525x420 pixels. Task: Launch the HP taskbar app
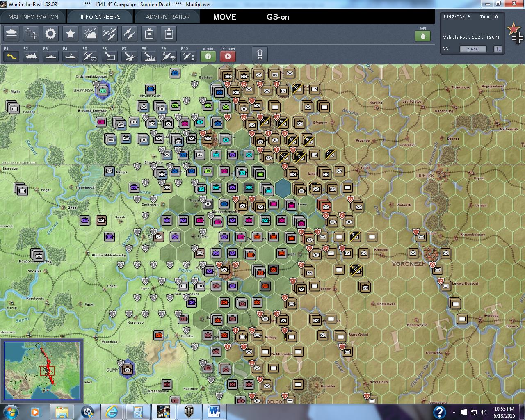point(87,411)
